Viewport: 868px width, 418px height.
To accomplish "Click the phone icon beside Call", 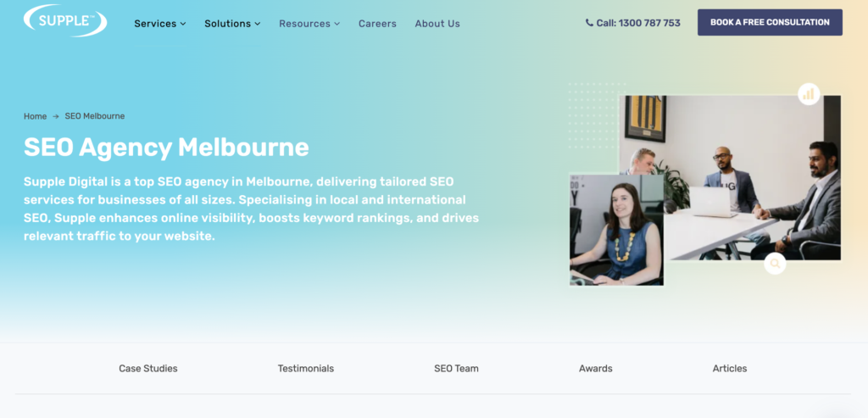I will (x=589, y=23).
